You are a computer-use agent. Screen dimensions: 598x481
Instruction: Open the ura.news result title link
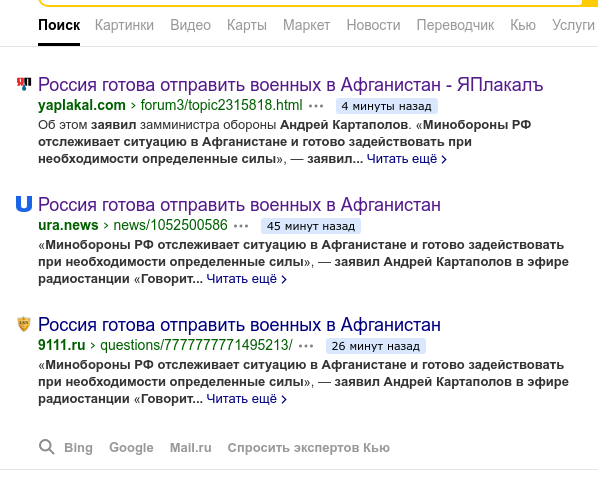pyautogui.click(x=239, y=204)
